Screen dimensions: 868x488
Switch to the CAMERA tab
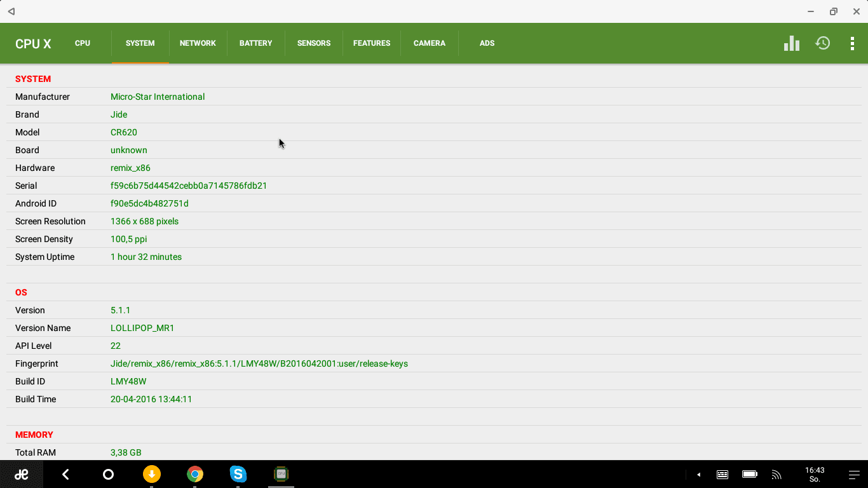click(x=430, y=43)
